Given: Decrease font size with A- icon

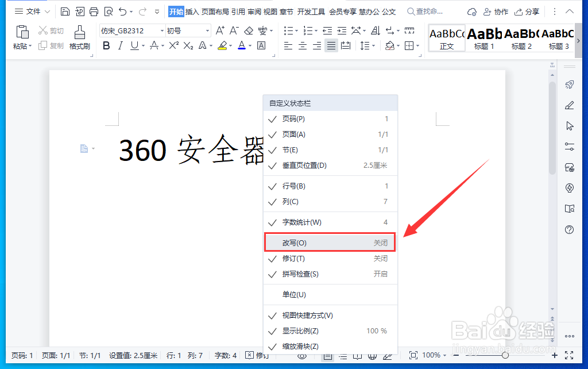Looking at the screenshot, I should pyautogui.click(x=234, y=30).
